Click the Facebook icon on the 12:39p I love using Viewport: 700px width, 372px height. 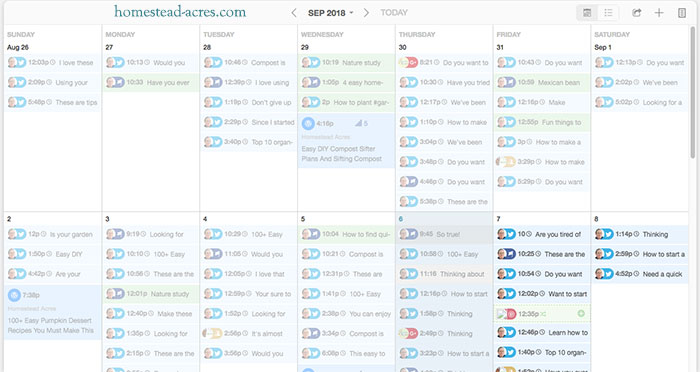(x=217, y=82)
